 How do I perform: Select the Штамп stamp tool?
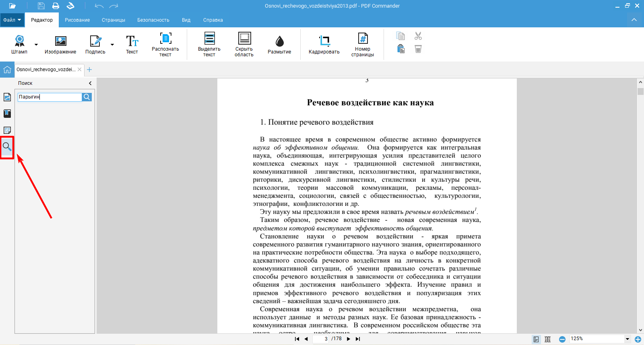19,44
